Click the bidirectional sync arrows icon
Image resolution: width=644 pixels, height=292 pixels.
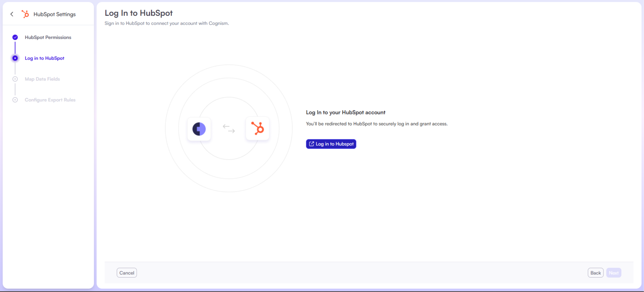click(228, 129)
